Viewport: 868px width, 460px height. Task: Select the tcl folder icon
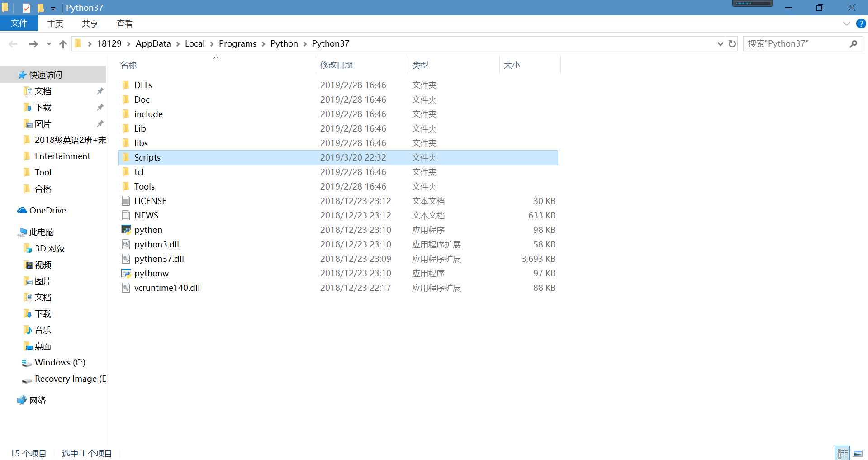point(126,172)
